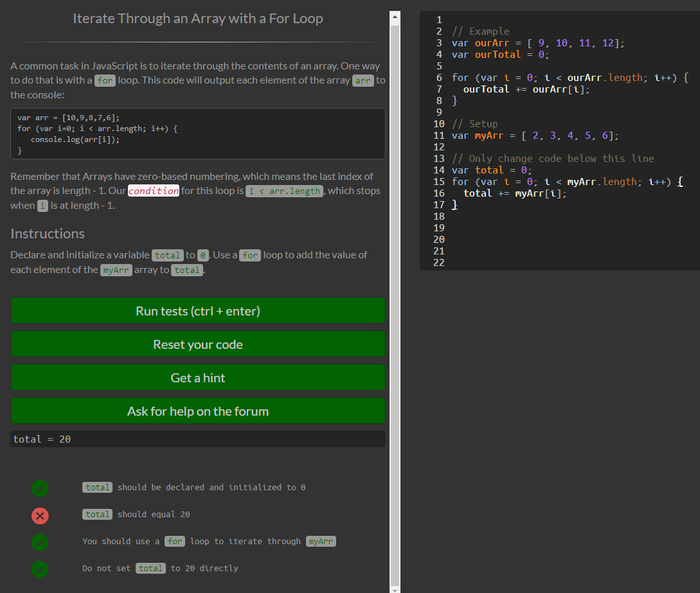Click the red X icon for failed test
The image size is (700, 593).
point(40,515)
